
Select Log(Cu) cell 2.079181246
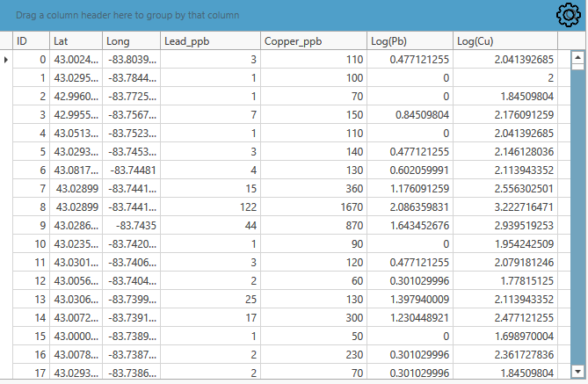[505, 263]
